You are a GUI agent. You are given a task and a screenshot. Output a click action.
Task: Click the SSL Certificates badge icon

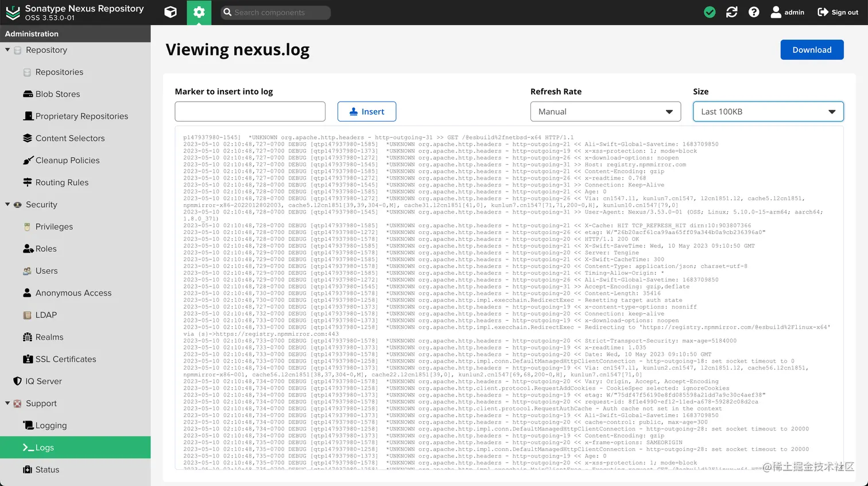point(28,359)
